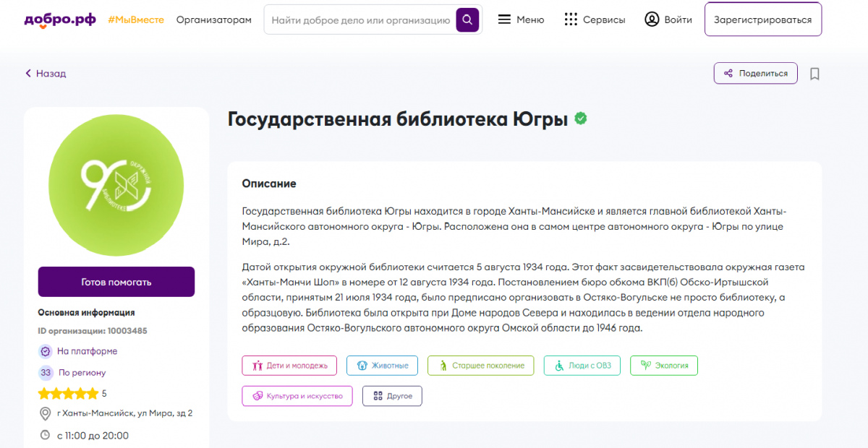The width and height of the screenshot is (868, 448).
Task: Click the Основная информация heading
Action: pyautogui.click(x=86, y=313)
